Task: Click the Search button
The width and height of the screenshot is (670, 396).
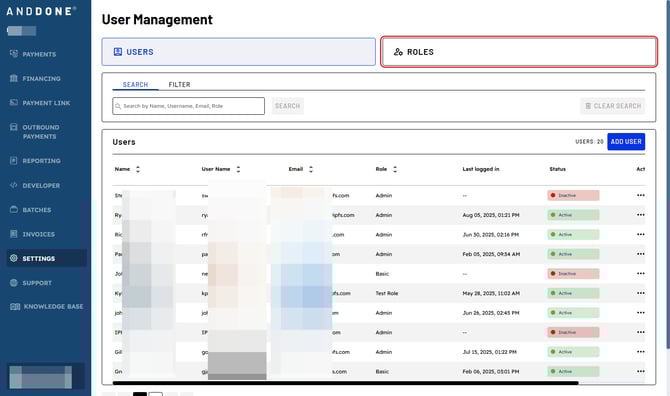Action: click(x=288, y=106)
